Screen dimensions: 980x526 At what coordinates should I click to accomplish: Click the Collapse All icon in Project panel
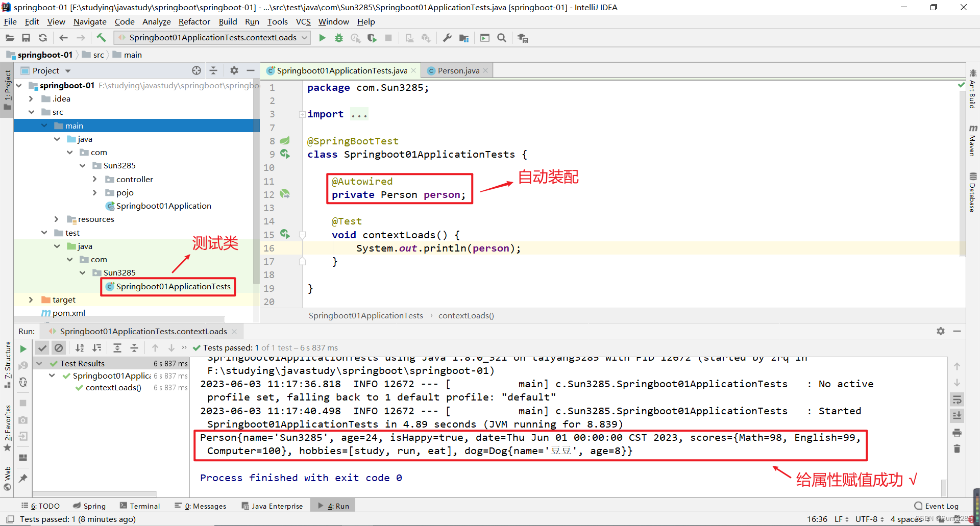(x=213, y=70)
